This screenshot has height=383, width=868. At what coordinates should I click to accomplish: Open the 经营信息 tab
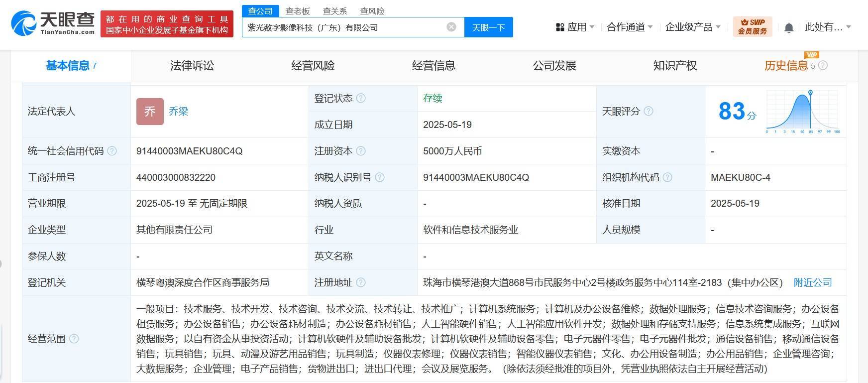(434, 66)
